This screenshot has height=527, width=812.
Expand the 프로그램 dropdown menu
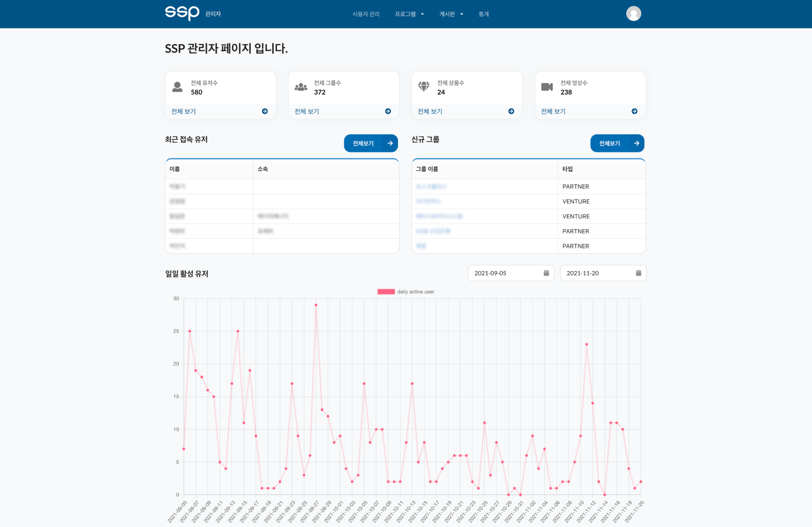[409, 14]
